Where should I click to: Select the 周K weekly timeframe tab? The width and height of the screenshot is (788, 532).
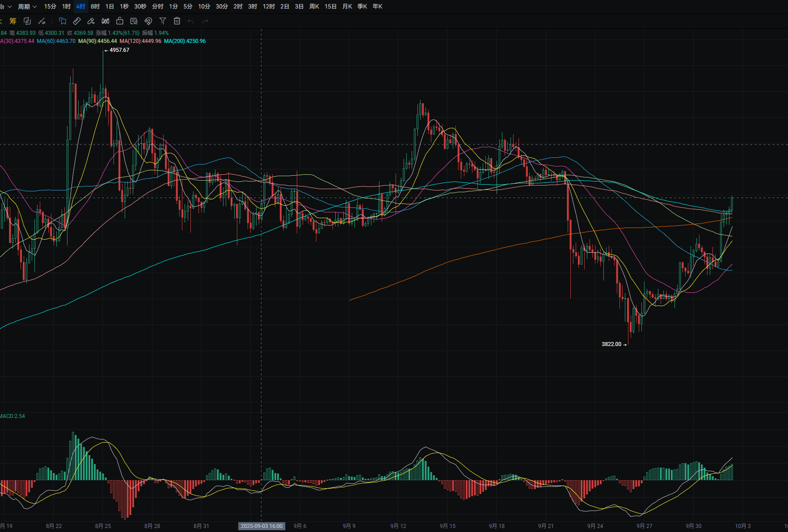(314, 7)
